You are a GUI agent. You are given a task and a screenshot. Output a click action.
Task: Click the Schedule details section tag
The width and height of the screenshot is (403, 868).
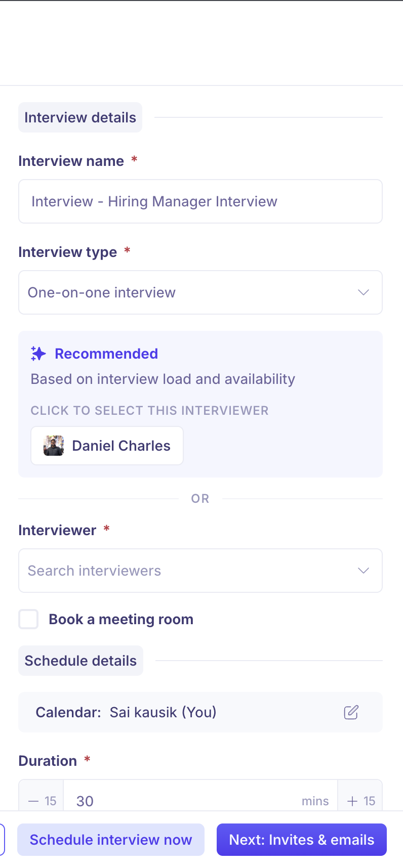point(81,661)
